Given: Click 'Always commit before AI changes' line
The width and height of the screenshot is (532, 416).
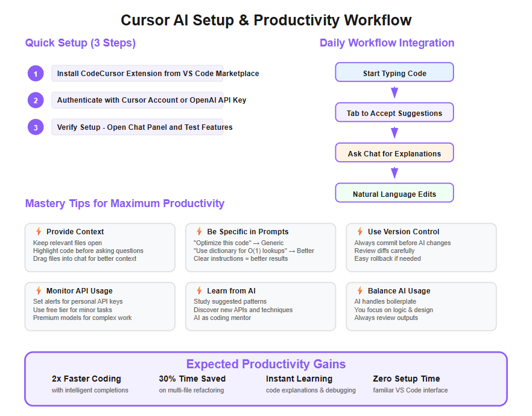Looking at the screenshot, I should tap(402, 243).
